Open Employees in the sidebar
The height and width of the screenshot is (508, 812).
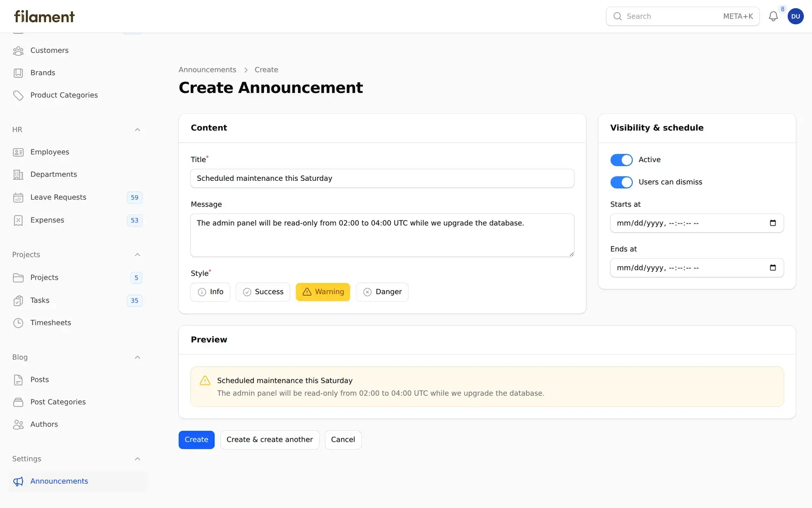click(78, 152)
